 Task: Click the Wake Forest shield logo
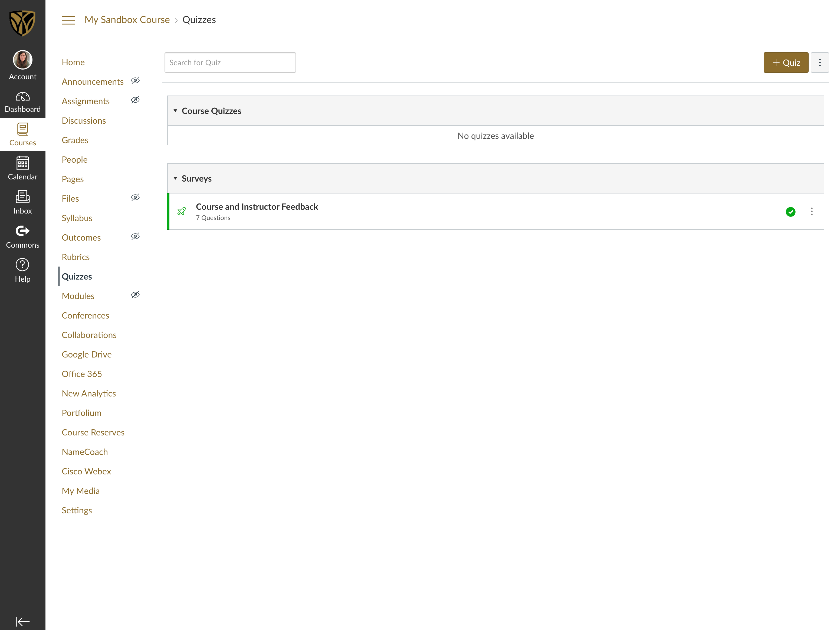(x=22, y=23)
